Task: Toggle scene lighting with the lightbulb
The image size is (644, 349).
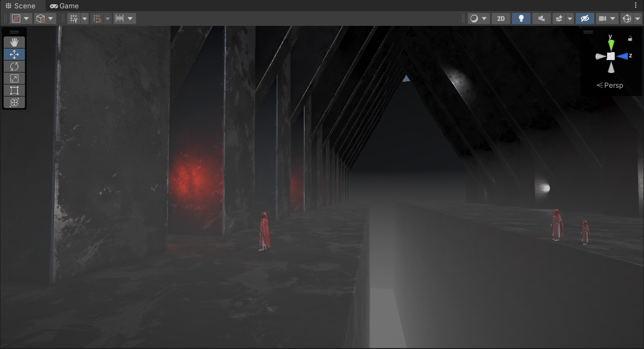Action: 521,18
